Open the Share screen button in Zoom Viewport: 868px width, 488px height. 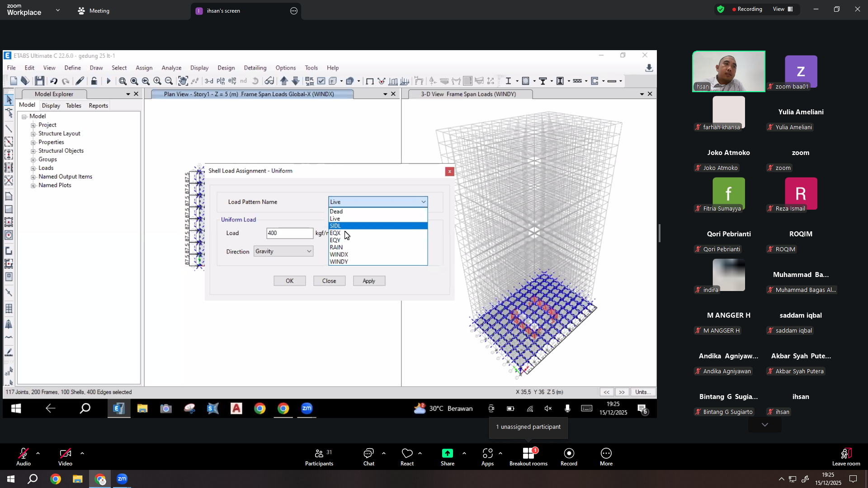click(448, 457)
